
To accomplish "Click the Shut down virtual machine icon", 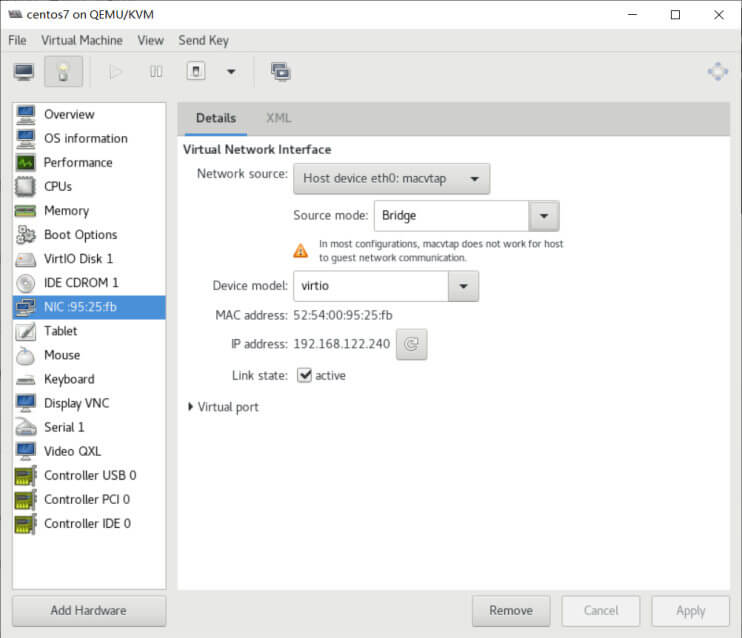I will click(x=196, y=72).
